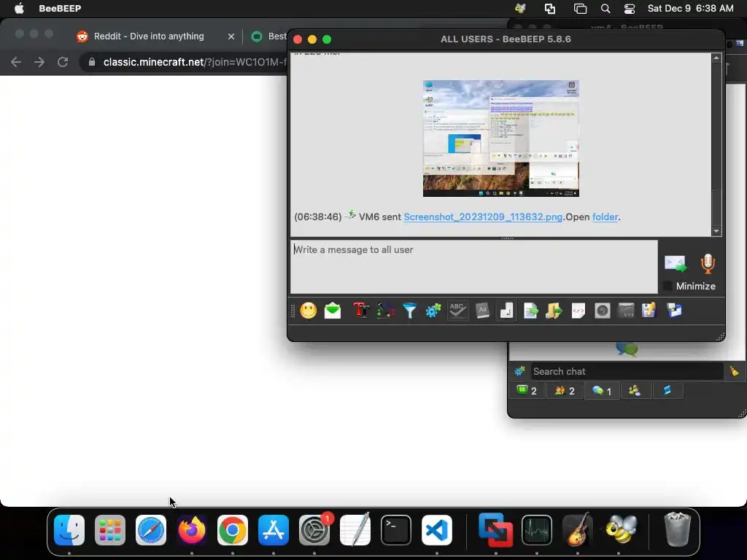Click the send message envelope arrow button

point(676,263)
